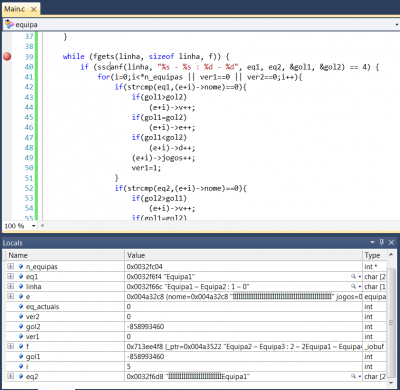Open text visualizer magnifier for eq2
Viewport: 400px width, 390px height.
pyautogui.click(x=353, y=376)
